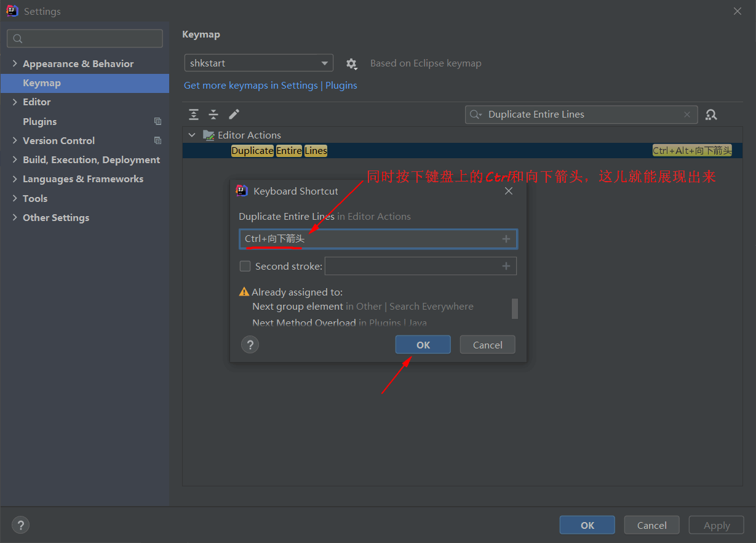Open the shkstart keymap dropdown
Screen dimensions: 756x543
pyautogui.click(x=259, y=63)
